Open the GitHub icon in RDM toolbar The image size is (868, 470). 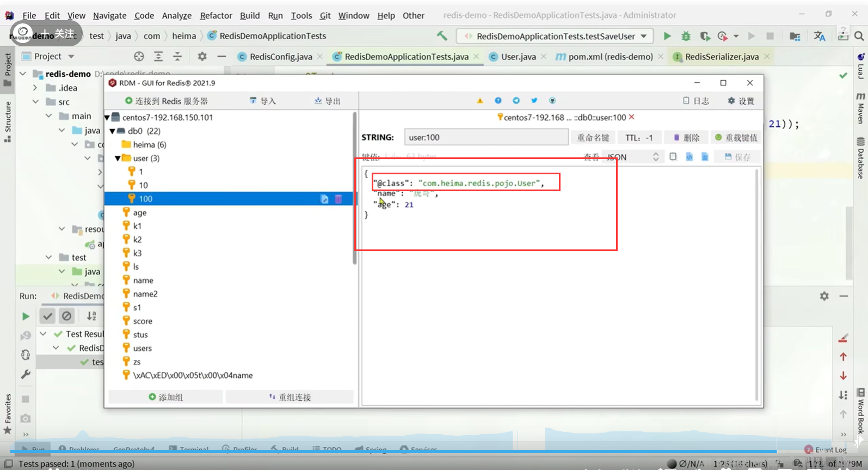coord(552,101)
